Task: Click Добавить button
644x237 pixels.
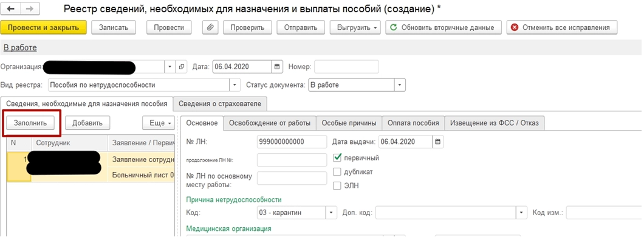Action: click(x=87, y=123)
